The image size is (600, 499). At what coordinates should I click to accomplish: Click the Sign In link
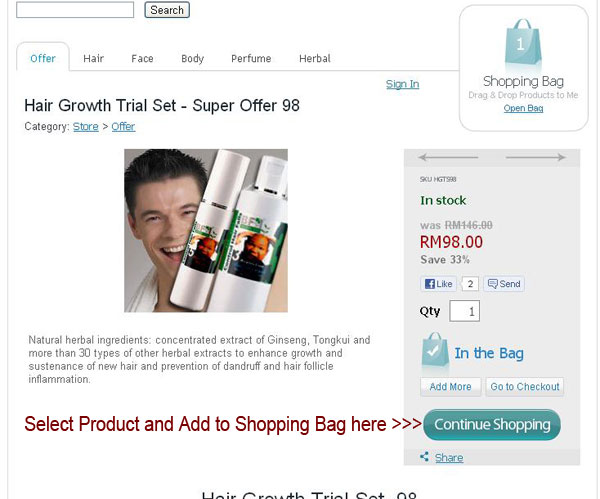coord(402,84)
